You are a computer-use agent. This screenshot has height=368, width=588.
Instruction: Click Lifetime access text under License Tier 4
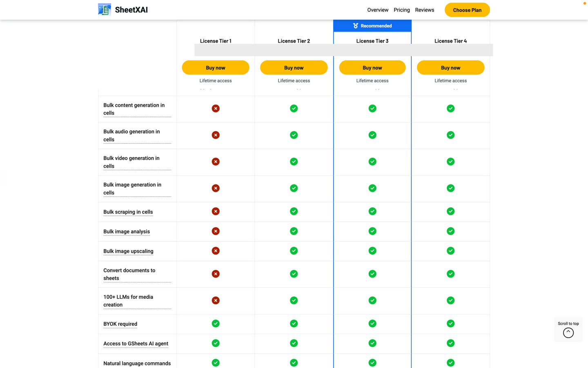(x=450, y=81)
